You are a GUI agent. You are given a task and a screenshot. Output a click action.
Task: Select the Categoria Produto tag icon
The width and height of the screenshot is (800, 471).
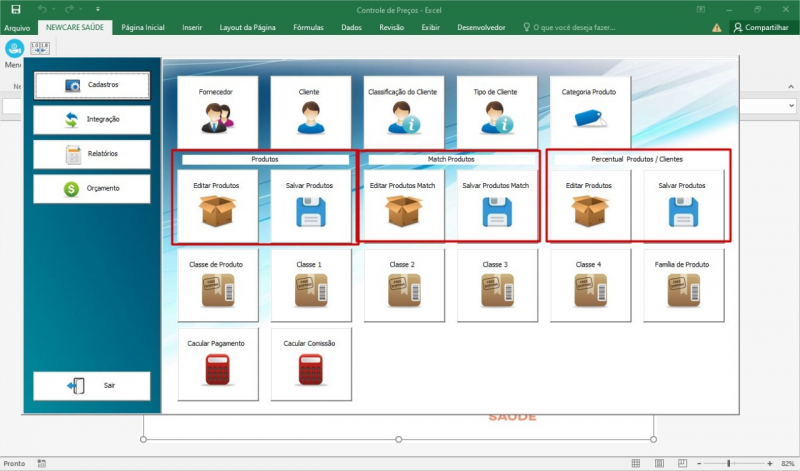coord(589,117)
